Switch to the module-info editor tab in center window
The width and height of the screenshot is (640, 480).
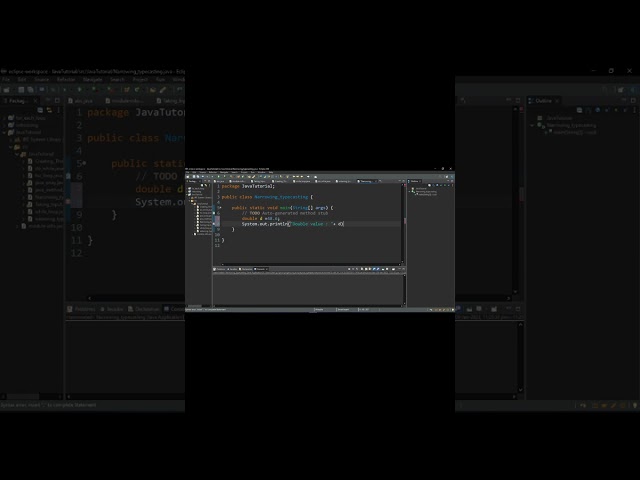pos(237,181)
